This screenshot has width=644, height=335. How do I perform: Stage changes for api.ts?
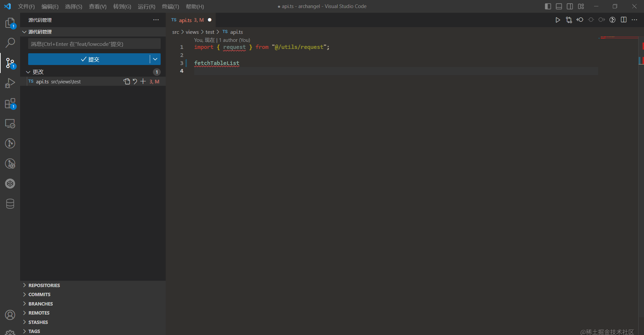point(143,81)
